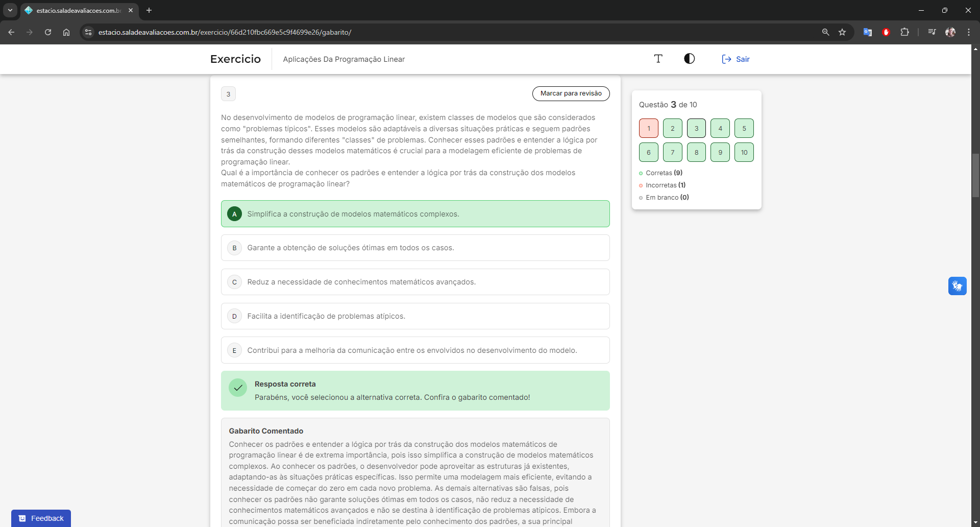The width and height of the screenshot is (980, 527).
Task: Open the sign language accessibility widget
Action: click(x=957, y=286)
